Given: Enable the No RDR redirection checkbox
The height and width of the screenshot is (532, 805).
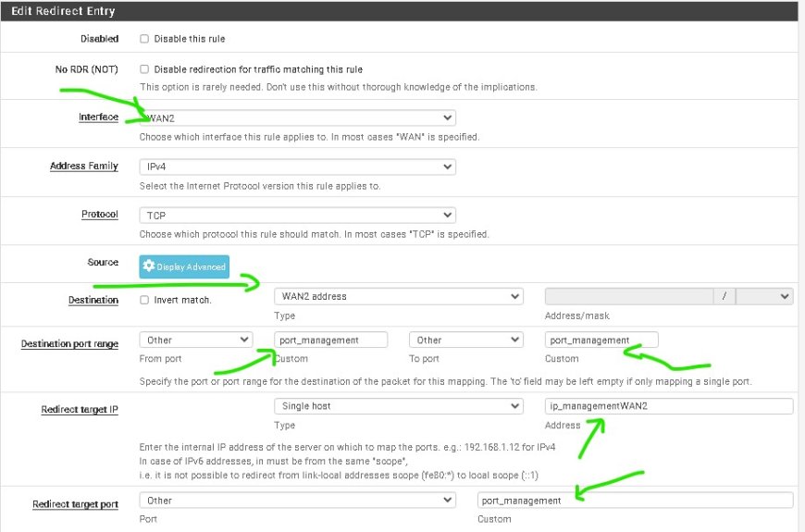Looking at the screenshot, I should pos(144,69).
